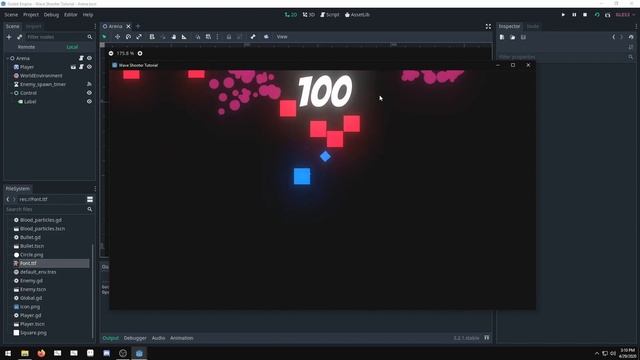The height and width of the screenshot is (360, 640).
Task: Go to previous edited object in Inspector
Action: tap(613, 37)
